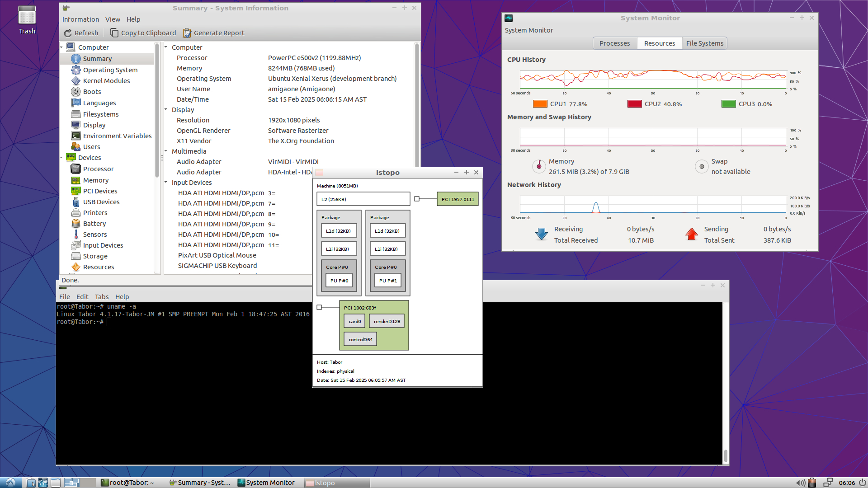Screen dimensions: 868x488
Task: Toggle collapse box beside PCI 1002:683f
Action: coord(319,307)
